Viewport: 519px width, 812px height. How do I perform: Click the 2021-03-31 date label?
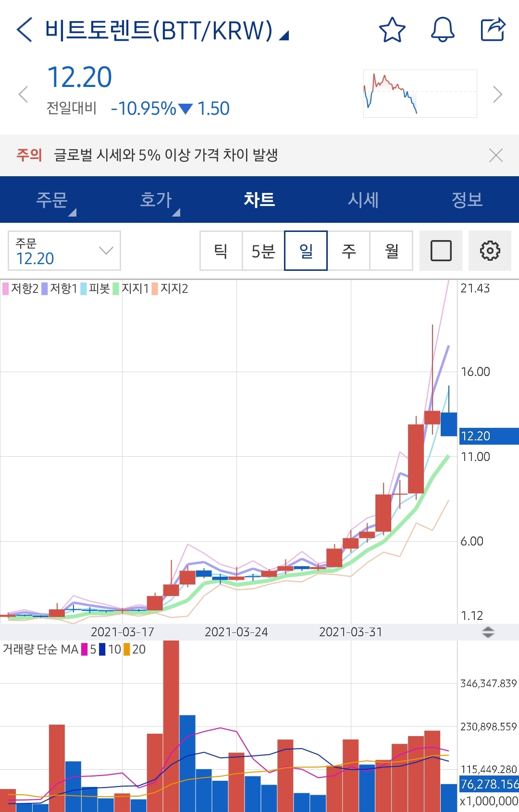351,632
